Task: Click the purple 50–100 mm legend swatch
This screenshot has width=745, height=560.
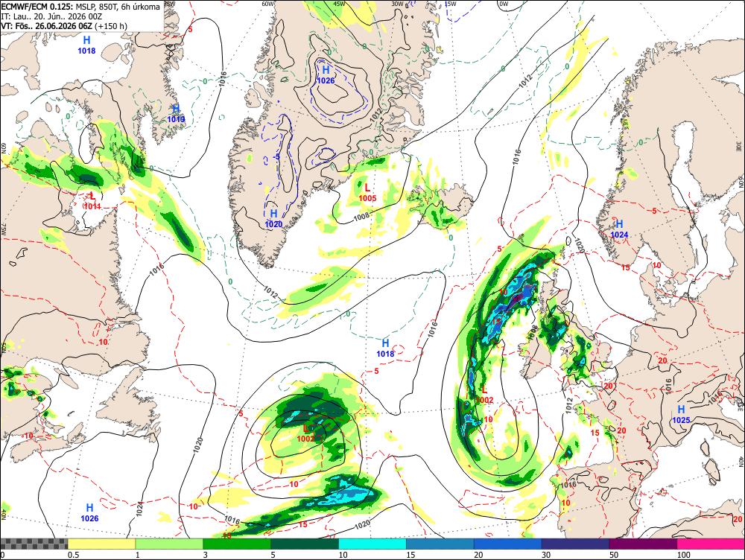Action: 644,544
